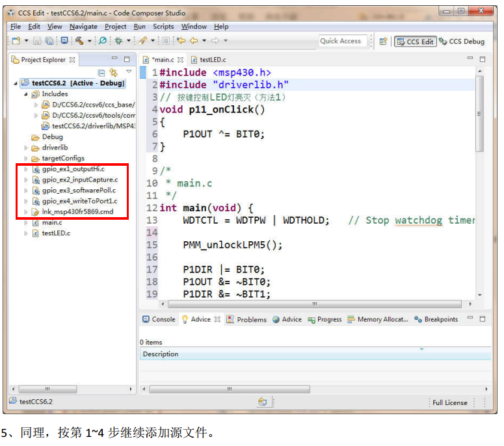Click editor vertical scrollbar thumb

[x=479, y=114]
